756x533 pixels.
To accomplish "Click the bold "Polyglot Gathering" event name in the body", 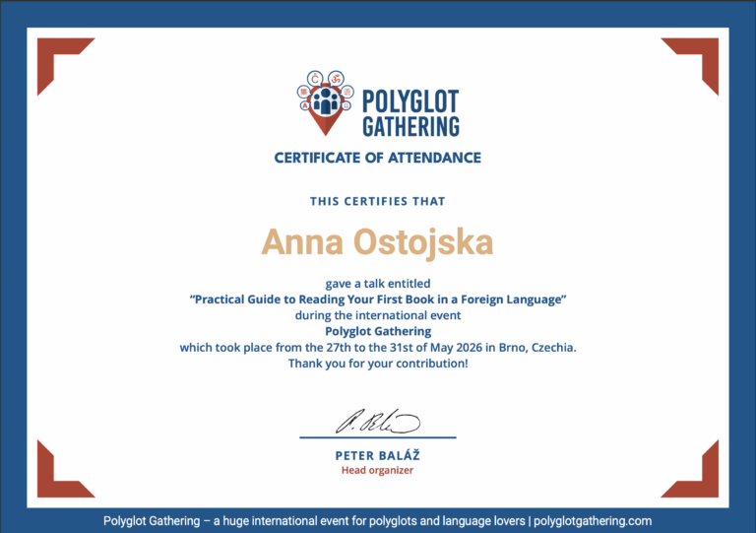I will 378,331.
